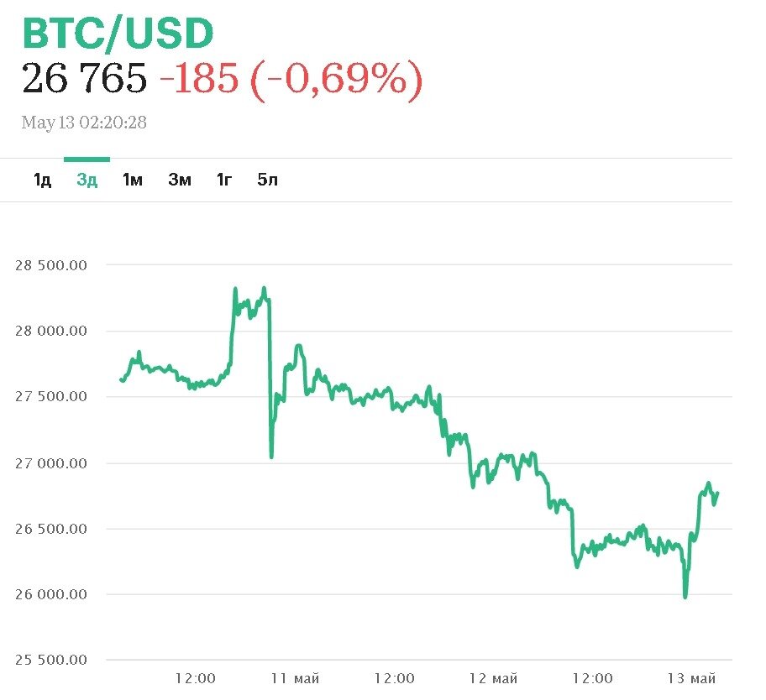Image resolution: width=766 pixels, height=700 pixels.
Task: Click the BTC/USD title
Action: tap(118, 34)
